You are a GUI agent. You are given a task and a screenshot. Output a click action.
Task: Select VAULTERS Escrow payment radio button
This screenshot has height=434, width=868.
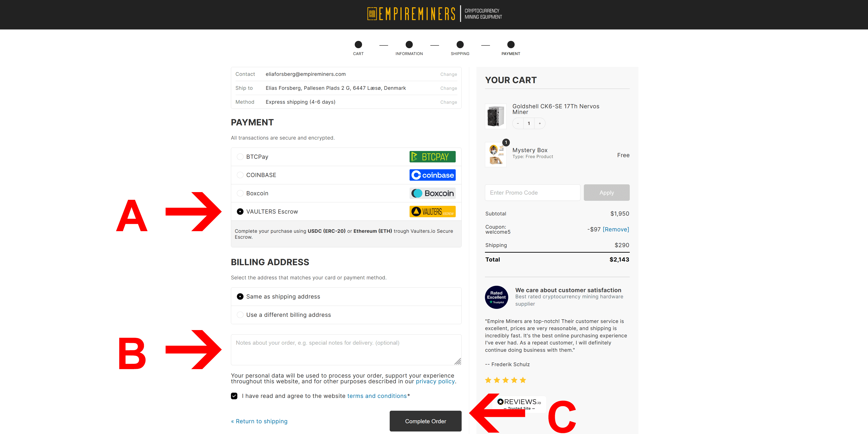(x=240, y=212)
